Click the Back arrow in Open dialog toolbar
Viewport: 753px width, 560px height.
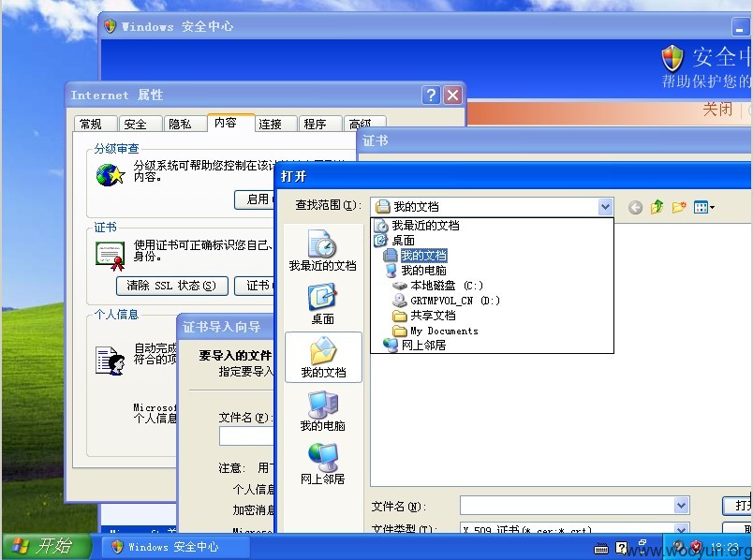pyautogui.click(x=635, y=208)
